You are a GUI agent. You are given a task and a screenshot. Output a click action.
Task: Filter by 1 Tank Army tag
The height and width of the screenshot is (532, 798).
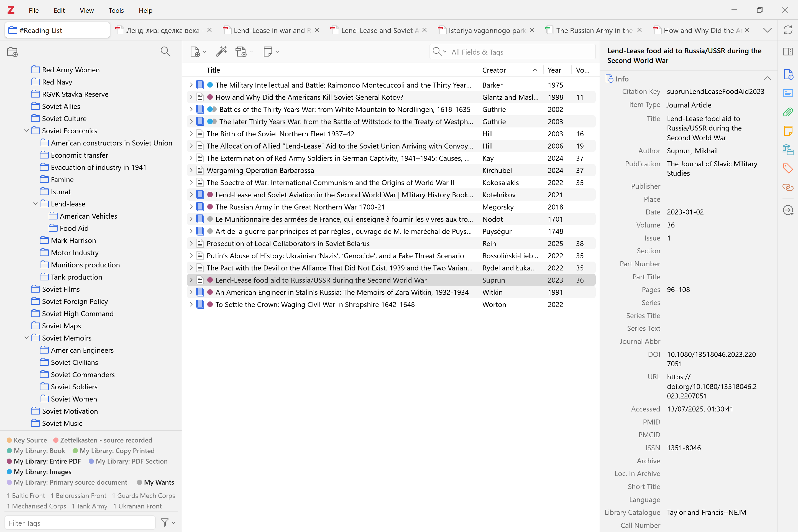(x=89, y=506)
